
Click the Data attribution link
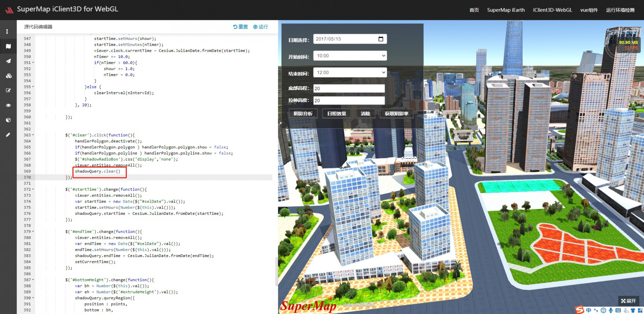pyautogui.click(x=359, y=304)
